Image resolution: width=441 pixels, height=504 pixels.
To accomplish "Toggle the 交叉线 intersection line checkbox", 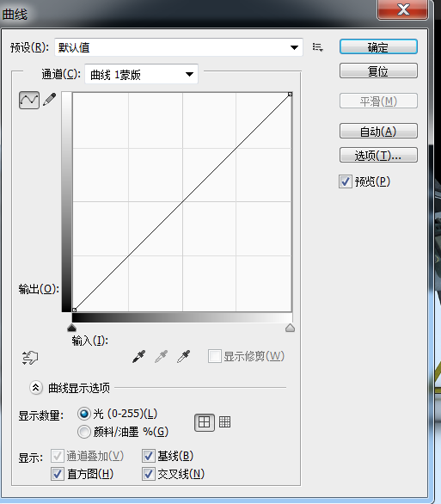I will tap(149, 474).
